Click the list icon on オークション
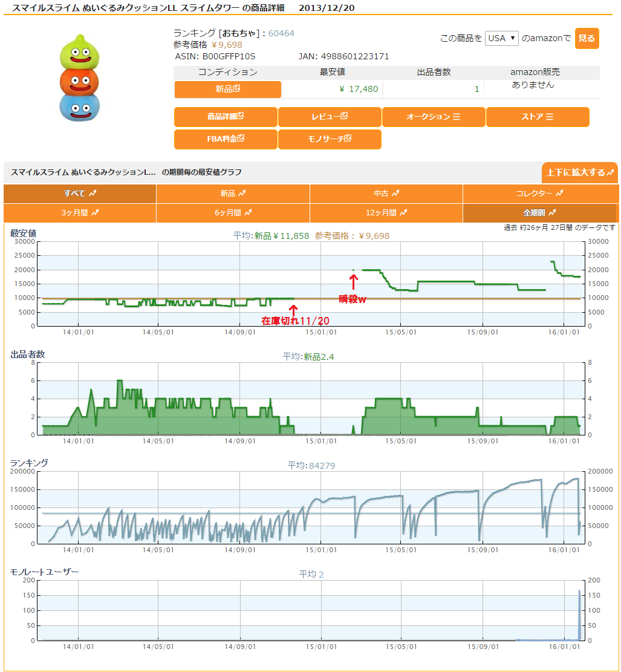The height and width of the screenshot is (672, 621). tap(457, 117)
